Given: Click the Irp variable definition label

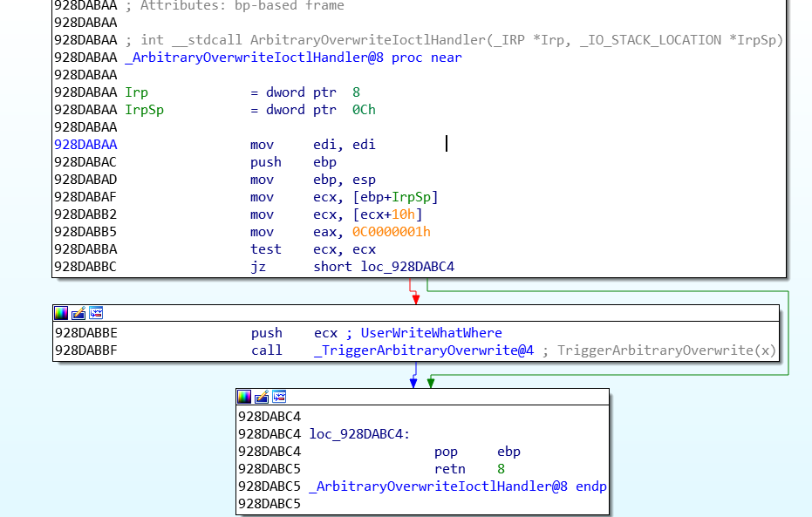Looking at the screenshot, I should 136,92.
